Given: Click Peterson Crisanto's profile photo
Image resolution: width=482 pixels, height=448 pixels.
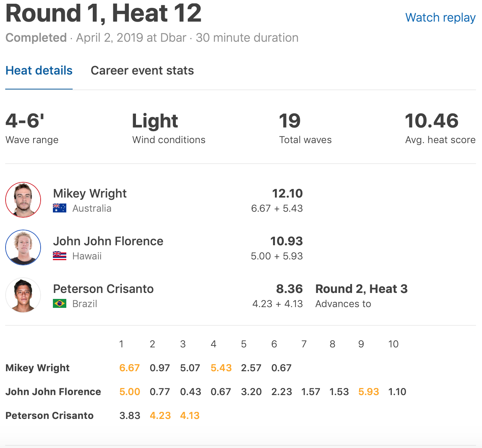Looking at the screenshot, I should coord(23,295).
